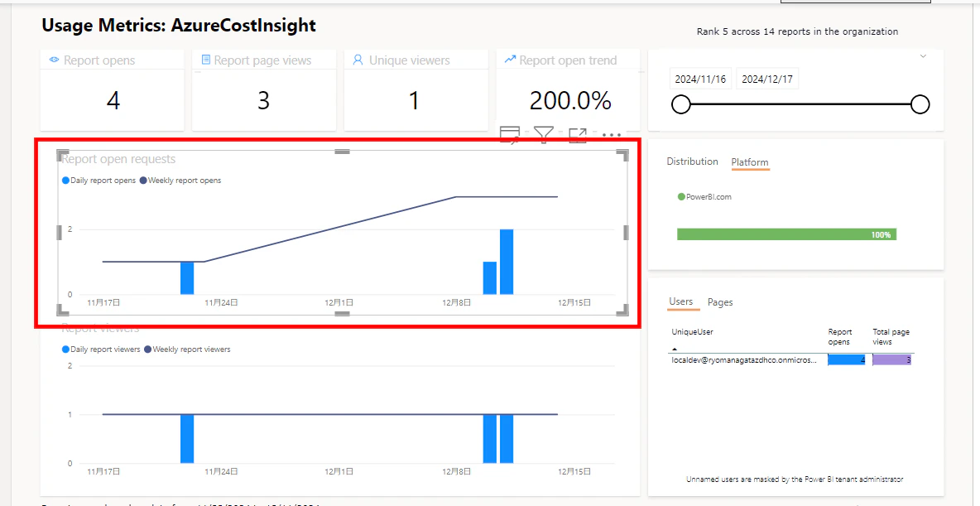Click the Daily report viewers legend item

(x=101, y=349)
